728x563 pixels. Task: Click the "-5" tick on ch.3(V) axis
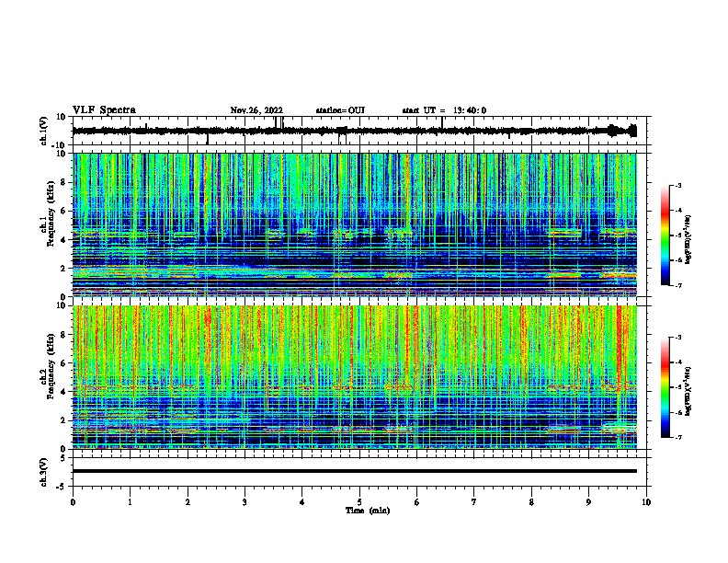pyautogui.click(x=62, y=487)
